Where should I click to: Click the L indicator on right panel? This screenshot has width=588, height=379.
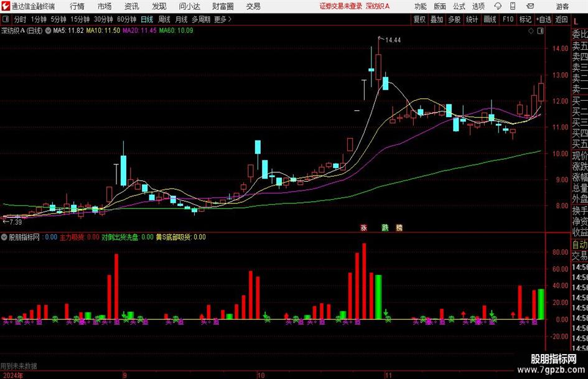pyautogui.click(x=576, y=22)
